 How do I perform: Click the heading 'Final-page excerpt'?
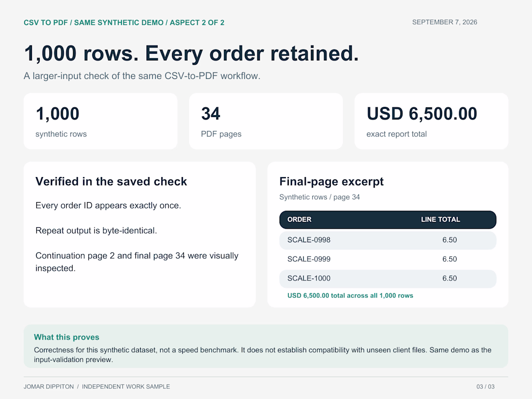coord(331,181)
